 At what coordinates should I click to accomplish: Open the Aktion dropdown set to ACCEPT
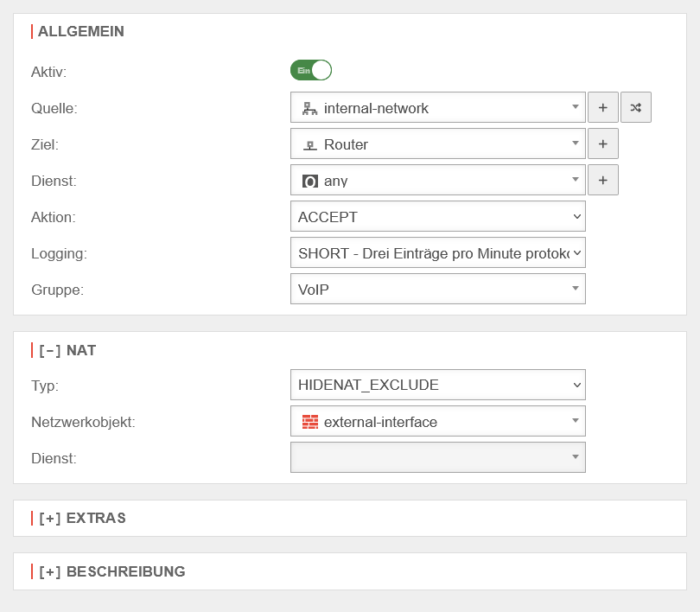pos(437,217)
